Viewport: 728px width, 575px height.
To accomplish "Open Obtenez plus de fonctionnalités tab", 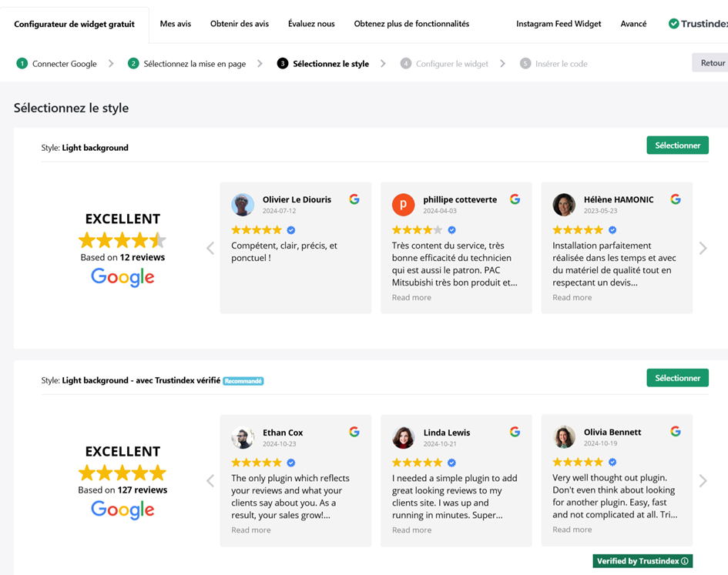I will point(411,24).
